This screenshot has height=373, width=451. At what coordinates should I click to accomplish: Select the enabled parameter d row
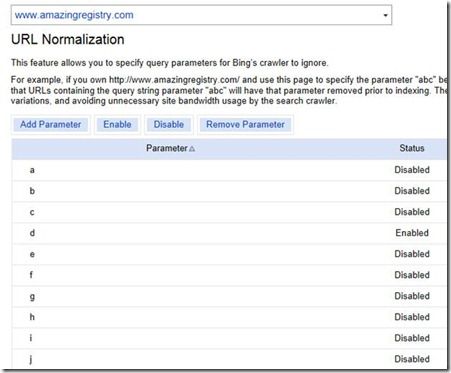(x=229, y=233)
